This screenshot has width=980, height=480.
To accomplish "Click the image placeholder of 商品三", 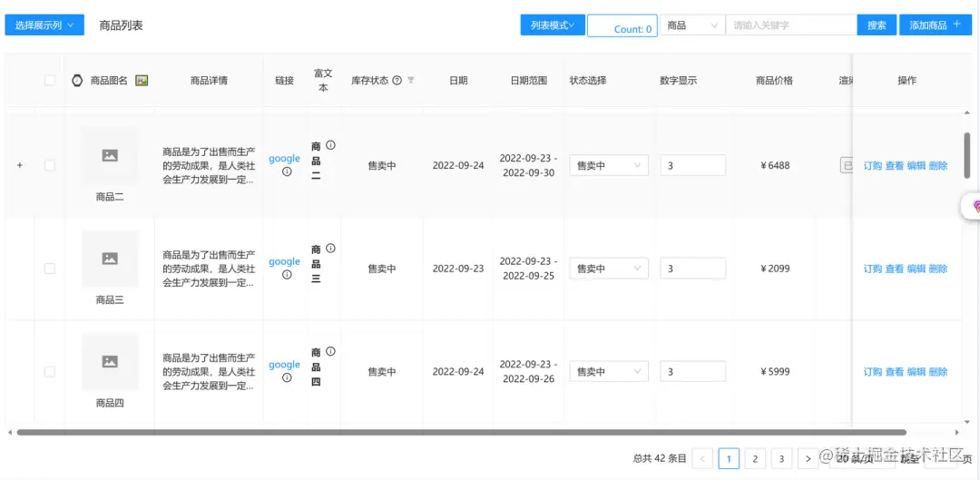I will point(110,259).
